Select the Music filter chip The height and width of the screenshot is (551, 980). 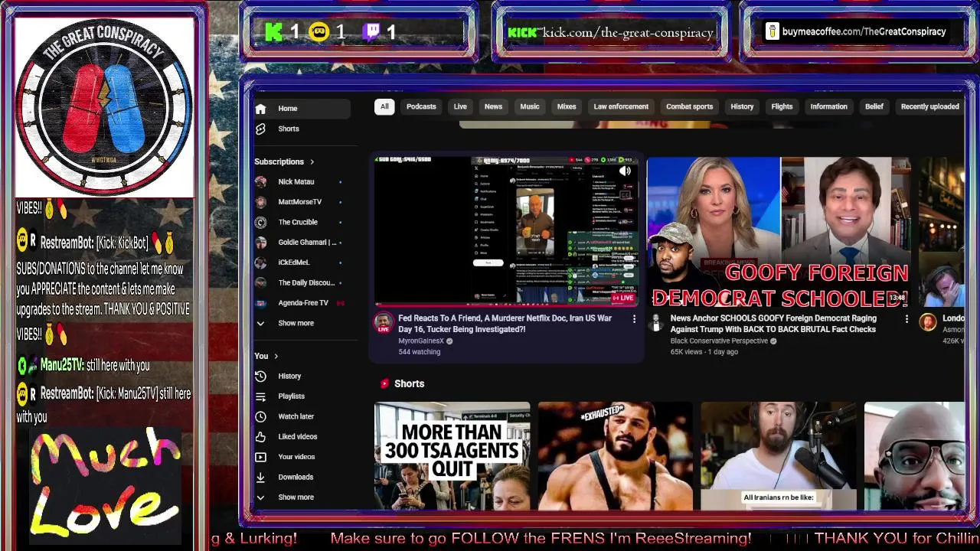click(530, 107)
